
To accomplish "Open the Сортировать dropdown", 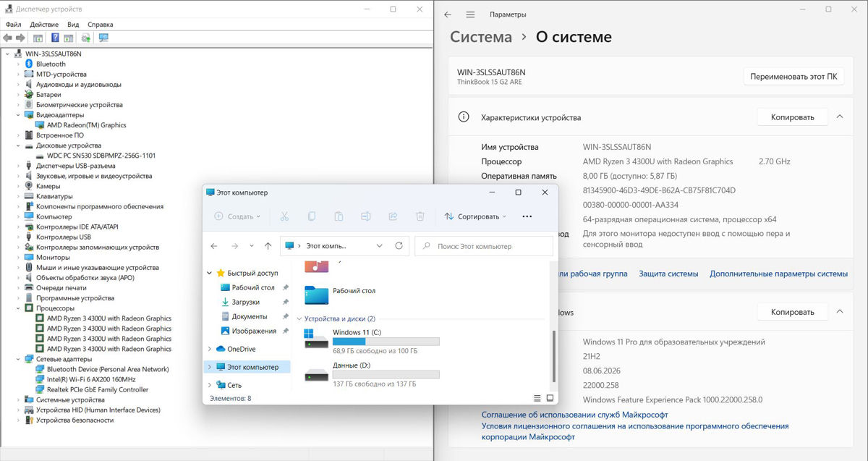I will point(475,216).
